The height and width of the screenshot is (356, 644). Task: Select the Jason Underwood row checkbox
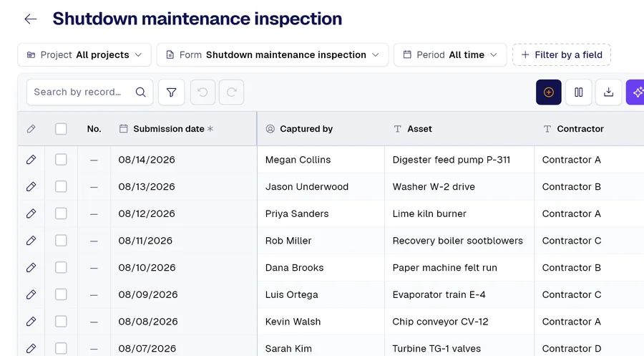pos(61,187)
